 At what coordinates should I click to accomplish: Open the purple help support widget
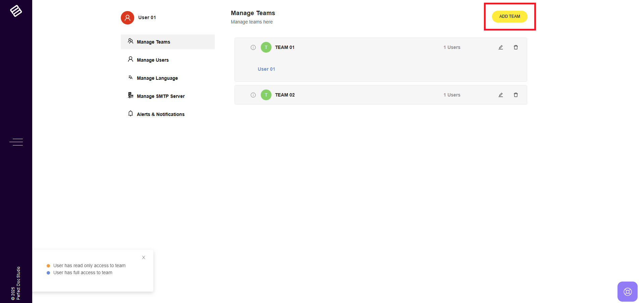pos(627,292)
